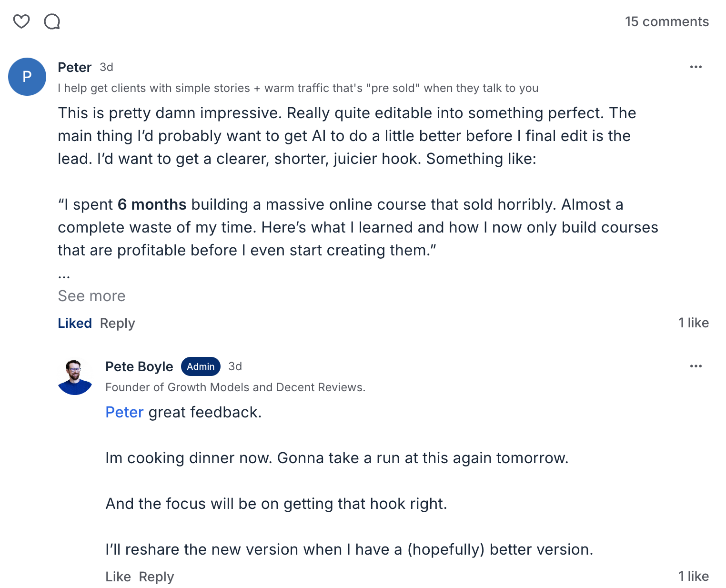Click the heart icon to like post
Image resolution: width=726 pixels, height=588 pixels.
21,21
